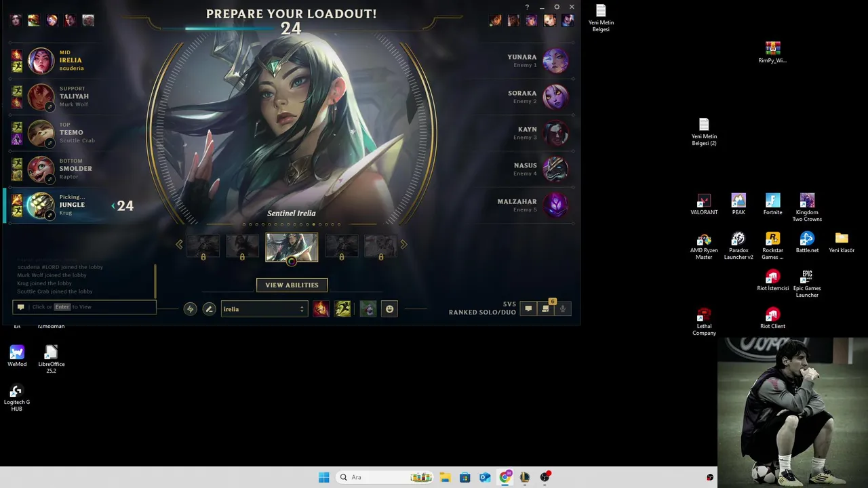868x488 pixels.
Task: Select the Battle.net desktop shortcut
Action: [807, 242]
